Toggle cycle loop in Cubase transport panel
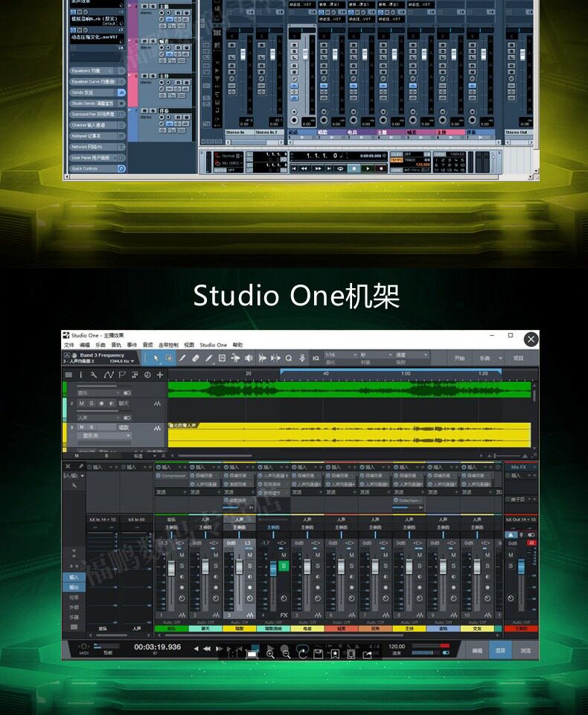The image size is (588, 715). coord(340,168)
